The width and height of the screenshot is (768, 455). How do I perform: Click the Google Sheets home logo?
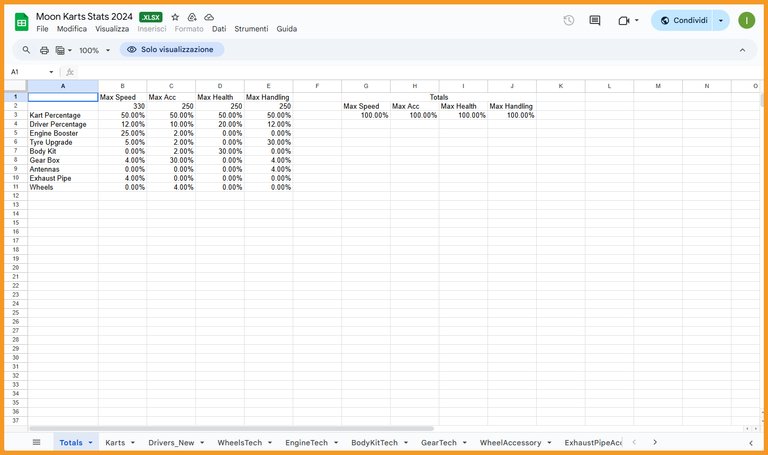click(22, 22)
